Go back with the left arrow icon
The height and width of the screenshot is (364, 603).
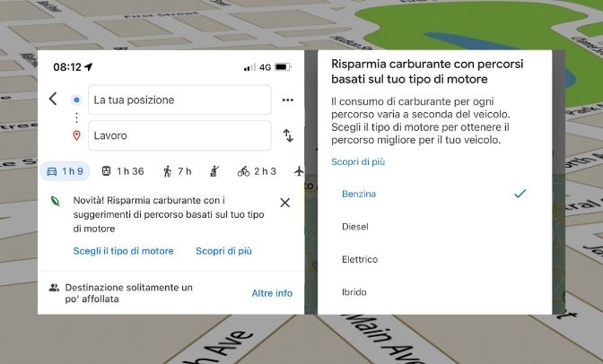point(53,99)
